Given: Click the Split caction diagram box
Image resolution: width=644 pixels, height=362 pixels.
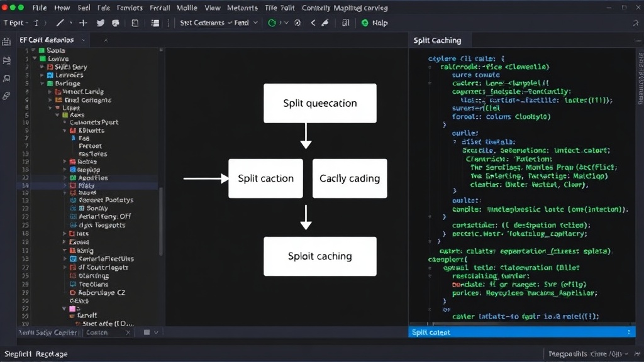Looking at the screenshot, I should 266,178.
